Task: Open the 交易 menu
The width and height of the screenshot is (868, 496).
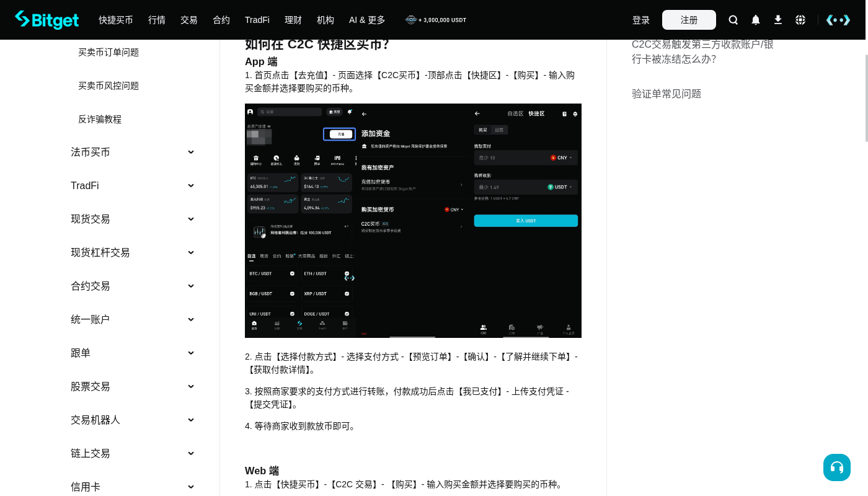Action: coord(189,20)
